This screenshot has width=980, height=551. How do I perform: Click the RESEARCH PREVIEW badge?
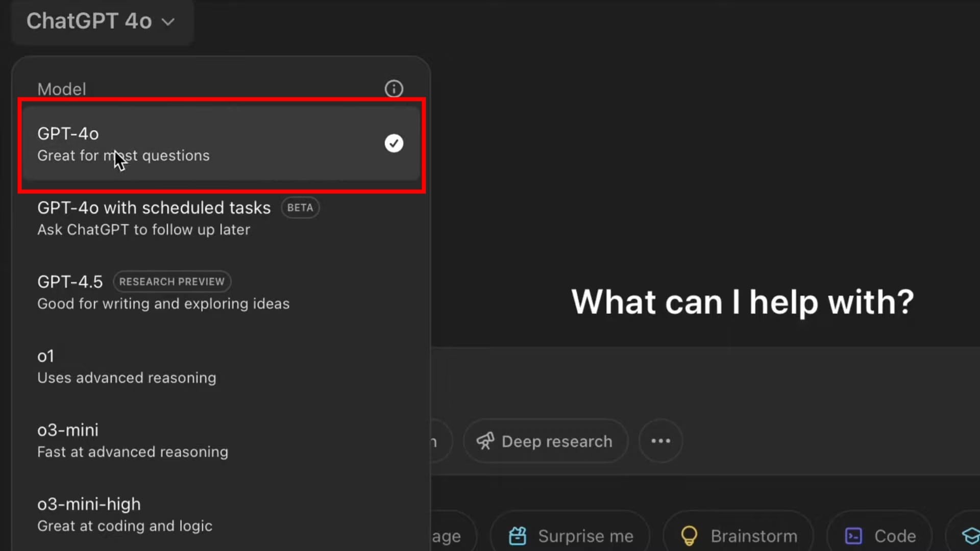tap(171, 282)
